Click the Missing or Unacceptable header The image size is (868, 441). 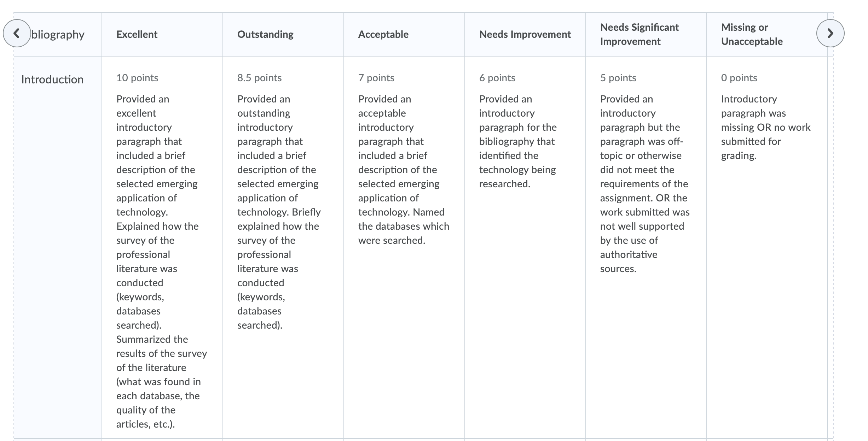click(752, 34)
